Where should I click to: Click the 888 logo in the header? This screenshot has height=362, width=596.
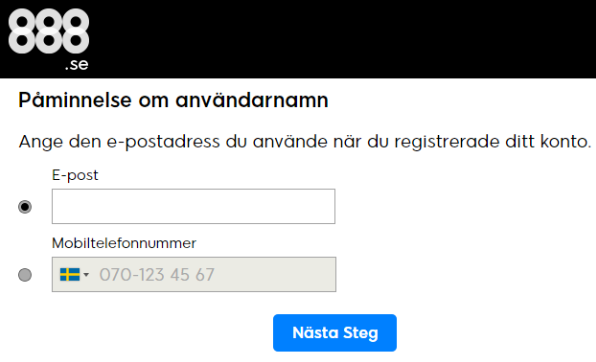pos(49,39)
